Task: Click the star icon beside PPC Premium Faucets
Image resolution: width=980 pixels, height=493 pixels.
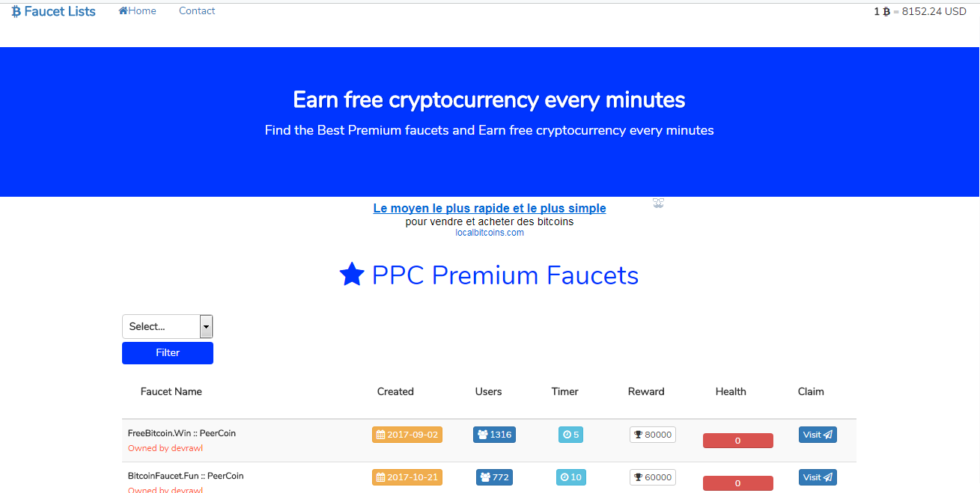Action: [x=352, y=275]
